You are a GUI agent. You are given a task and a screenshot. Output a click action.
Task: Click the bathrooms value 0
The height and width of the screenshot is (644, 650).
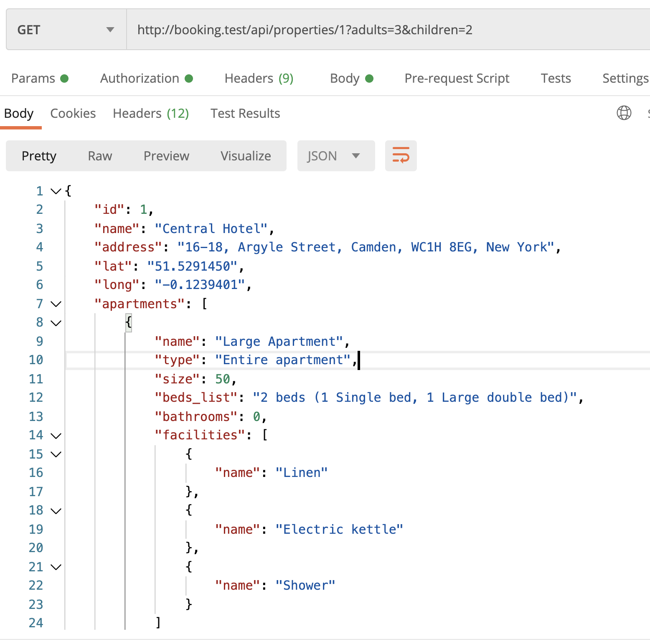click(x=256, y=417)
